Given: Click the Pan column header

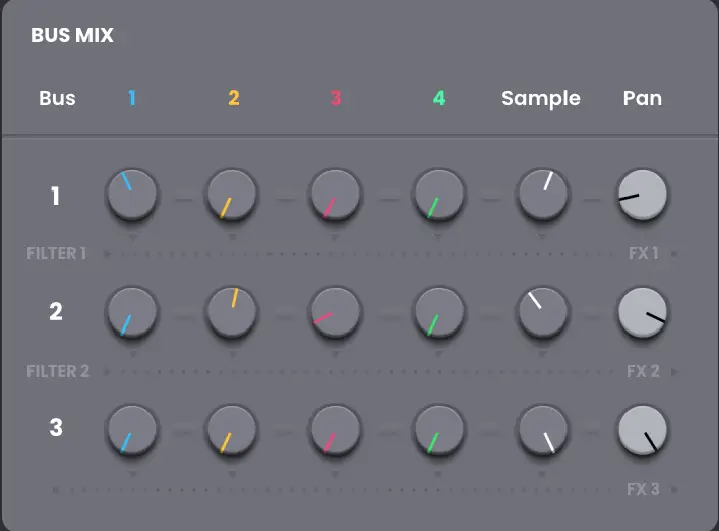Looking at the screenshot, I should [642, 98].
